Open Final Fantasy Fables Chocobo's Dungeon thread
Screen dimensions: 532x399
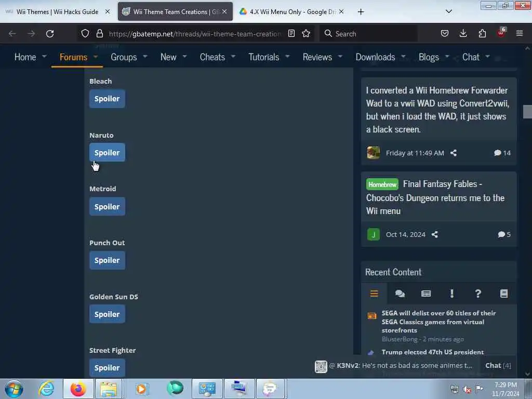[435, 197]
